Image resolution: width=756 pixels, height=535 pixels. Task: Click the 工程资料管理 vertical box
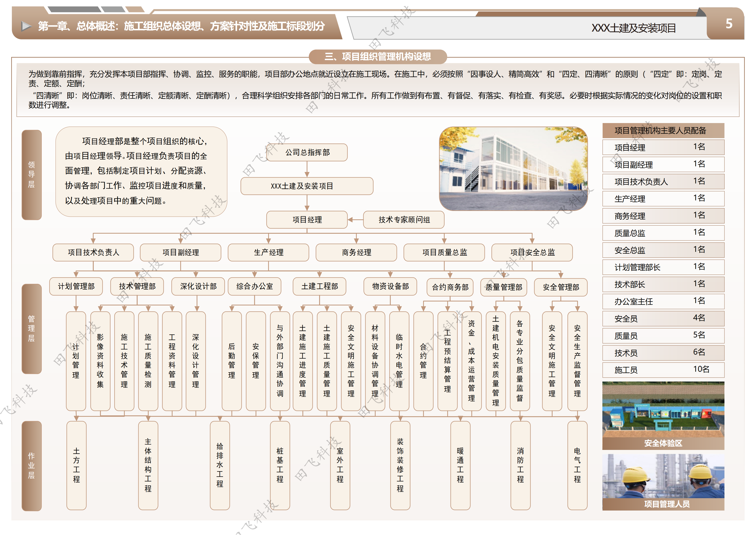point(172,361)
